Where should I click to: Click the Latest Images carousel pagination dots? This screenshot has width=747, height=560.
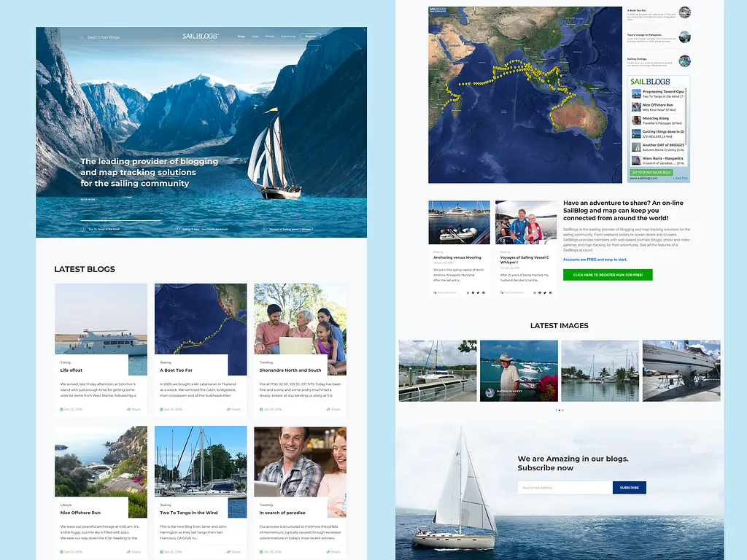point(560,410)
